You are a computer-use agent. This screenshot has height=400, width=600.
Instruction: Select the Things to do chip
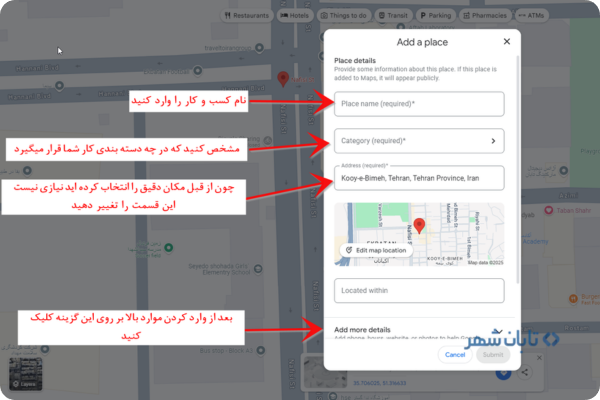coord(344,15)
